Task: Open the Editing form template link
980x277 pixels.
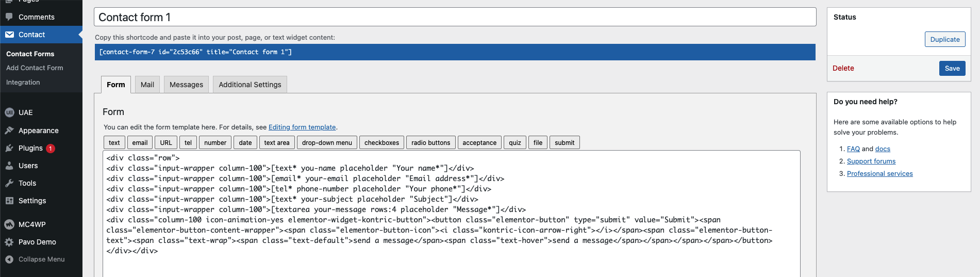Action: click(302, 127)
